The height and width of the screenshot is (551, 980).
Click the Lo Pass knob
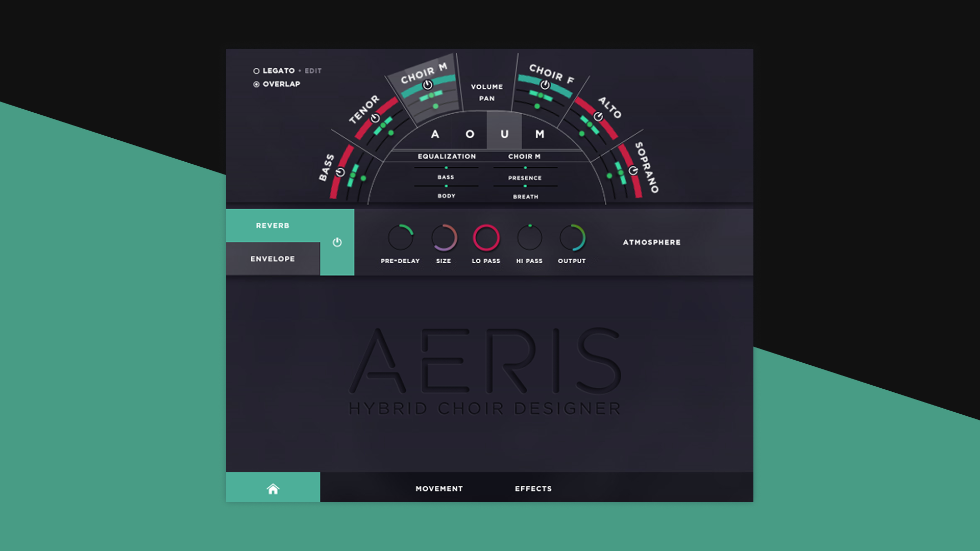click(486, 237)
